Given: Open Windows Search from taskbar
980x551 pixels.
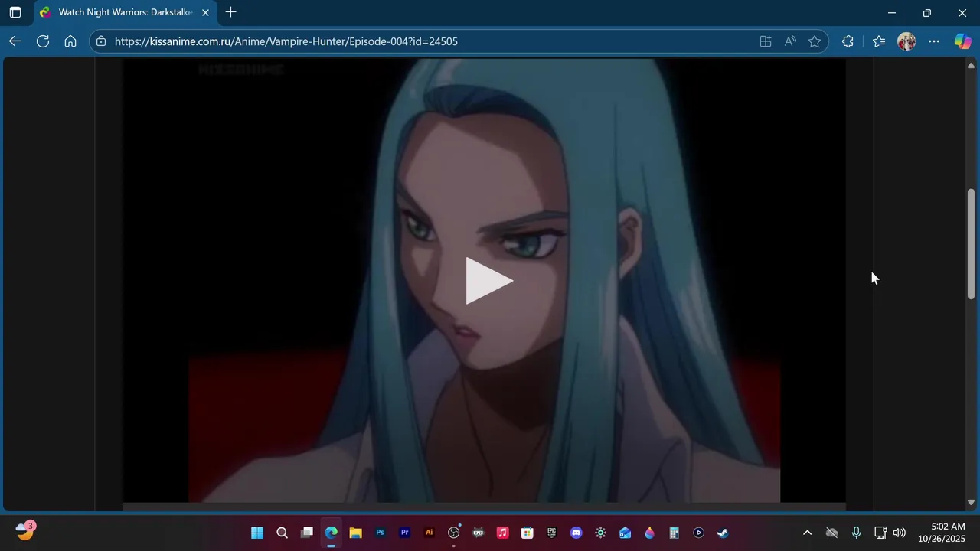Looking at the screenshot, I should [x=282, y=533].
